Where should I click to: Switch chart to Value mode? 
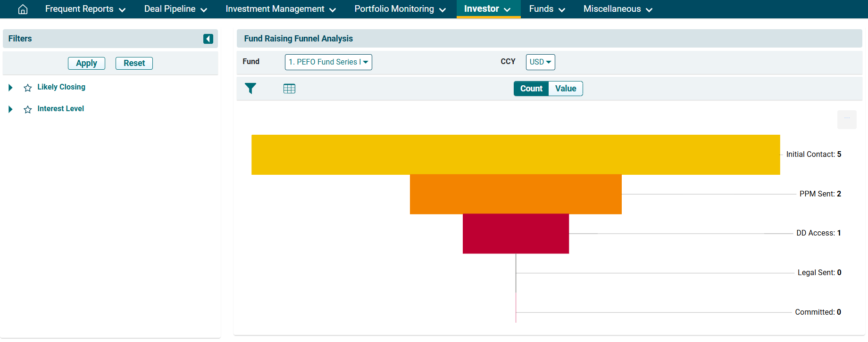565,89
